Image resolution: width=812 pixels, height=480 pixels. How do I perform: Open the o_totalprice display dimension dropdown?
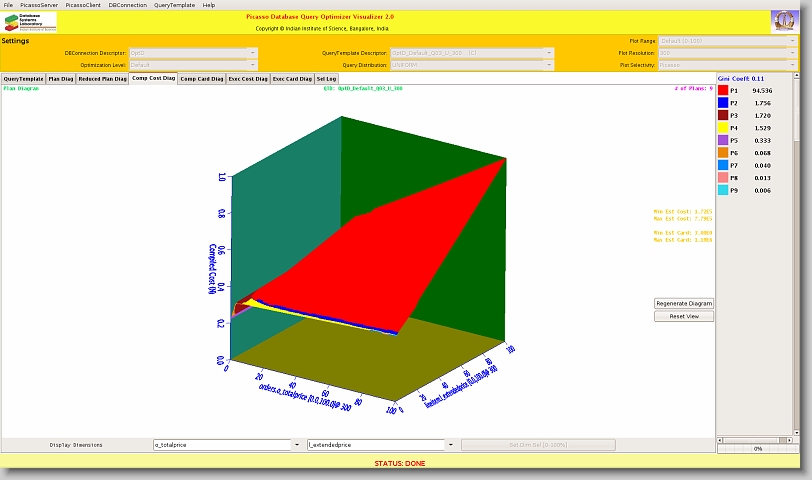point(226,445)
